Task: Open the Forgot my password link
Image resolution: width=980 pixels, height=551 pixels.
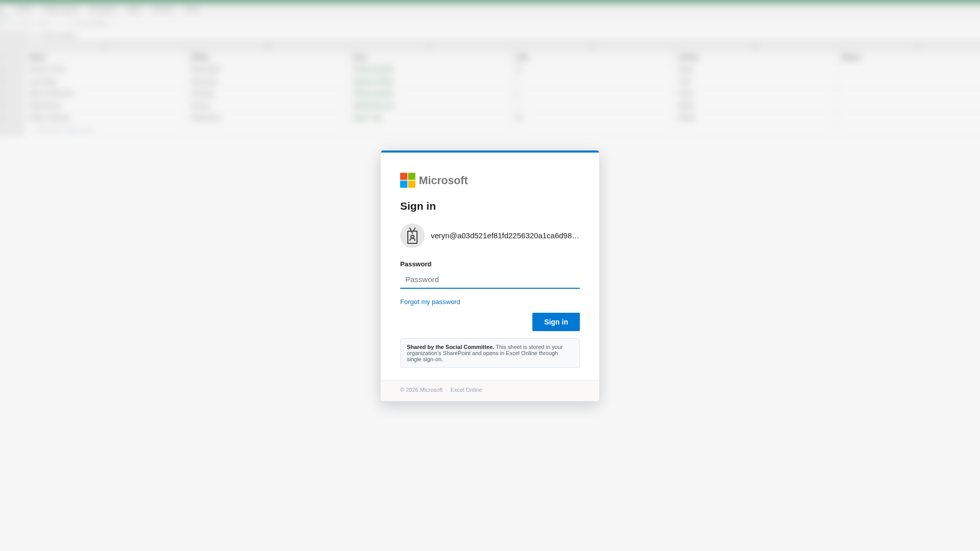Action: (430, 302)
